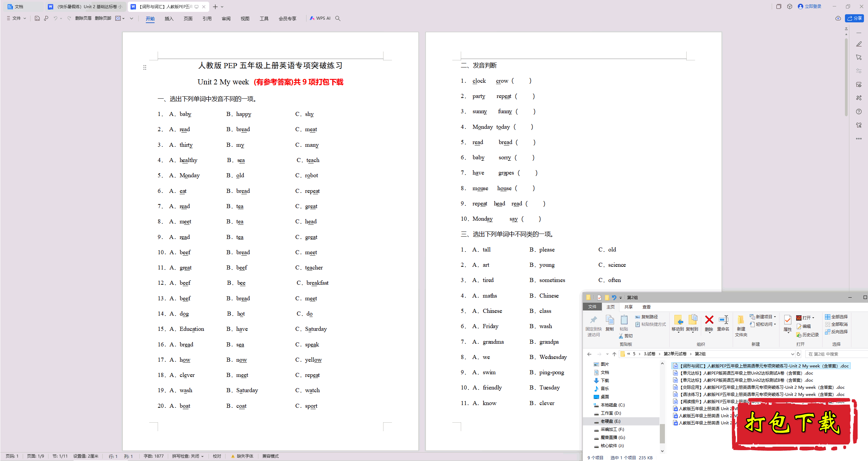Navigate back in Explorer window
The height and width of the screenshot is (461, 868).
point(589,354)
